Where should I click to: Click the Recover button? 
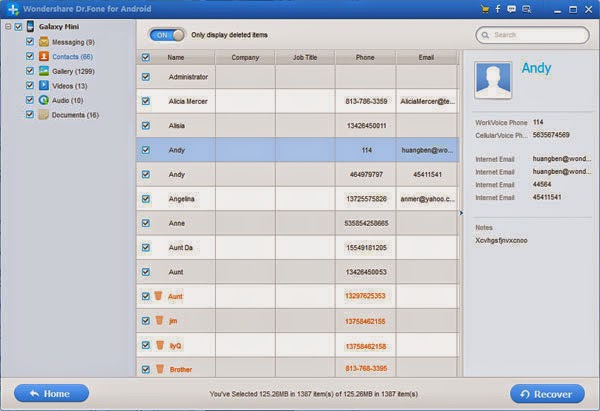pos(547,394)
